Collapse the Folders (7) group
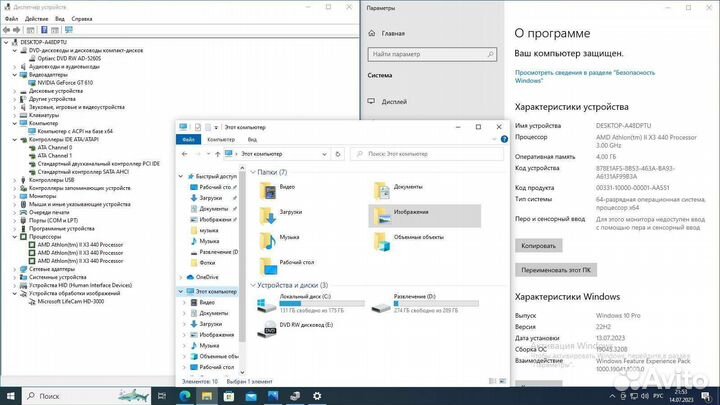Viewport: 720px width, 405px height. click(253, 172)
